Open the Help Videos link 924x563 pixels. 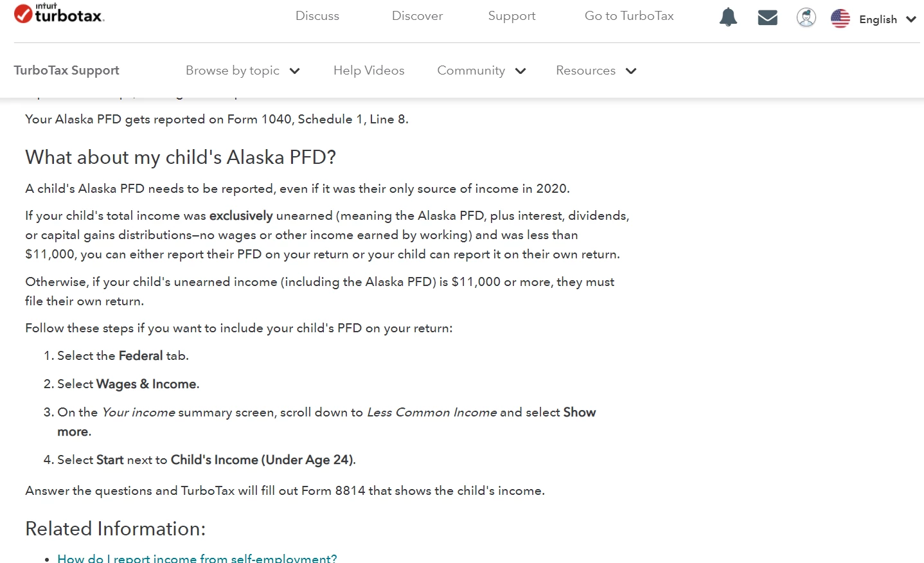(x=369, y=71)
